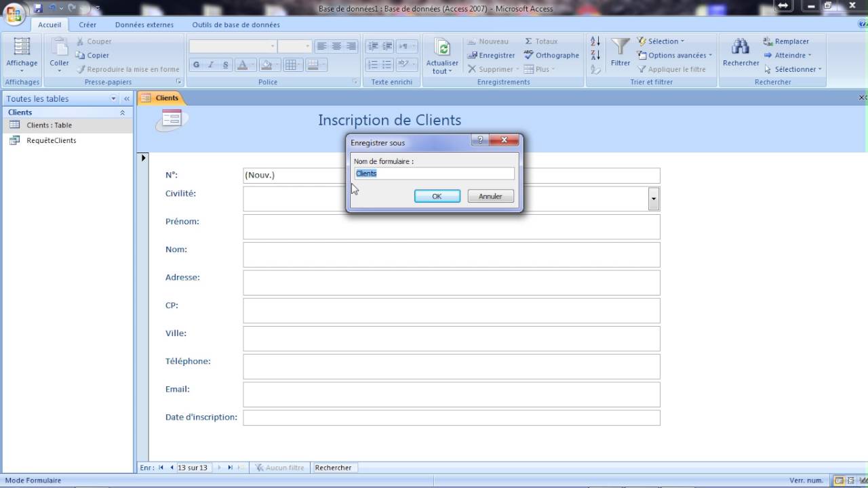This screenshot has width=868, height=488.
Task: Collapse the Clients group in navigation pane
Action: [x=122, y=113]
